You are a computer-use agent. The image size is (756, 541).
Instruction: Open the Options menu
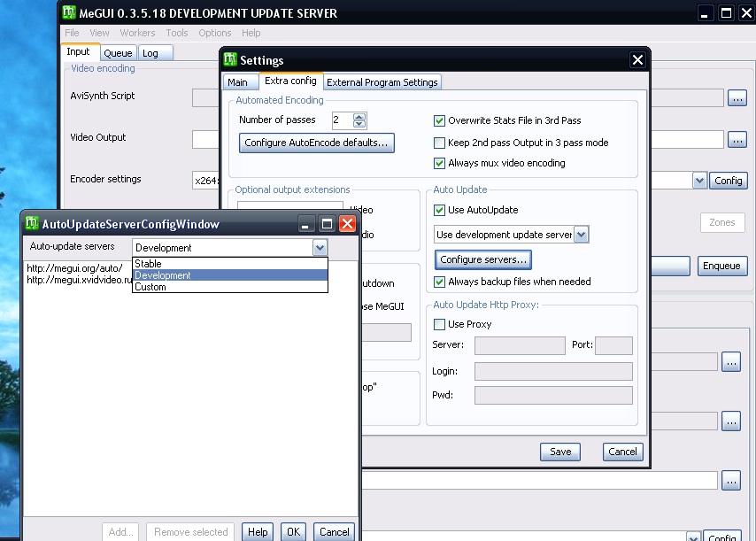click(x=214, y=33)
